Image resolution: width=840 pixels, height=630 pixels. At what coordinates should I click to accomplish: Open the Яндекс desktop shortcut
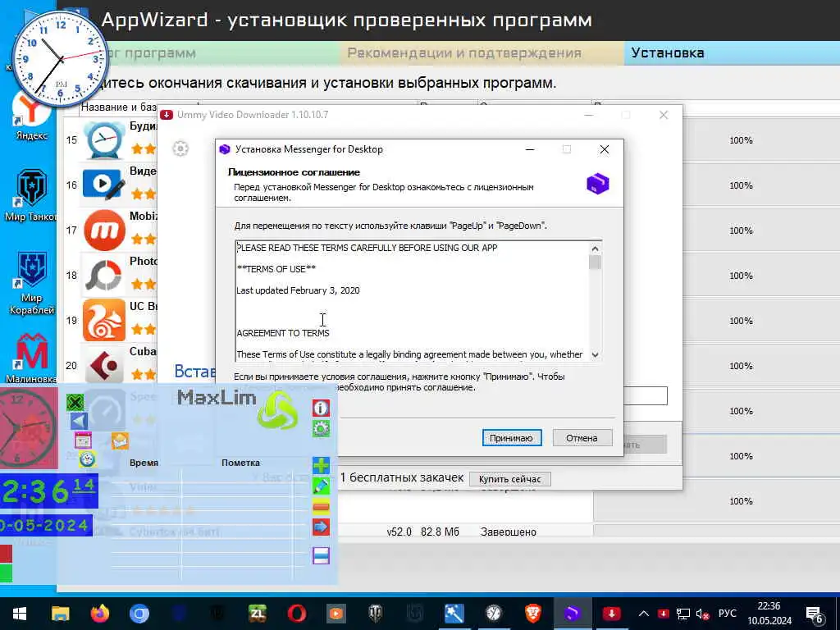[x=32, y=115]
